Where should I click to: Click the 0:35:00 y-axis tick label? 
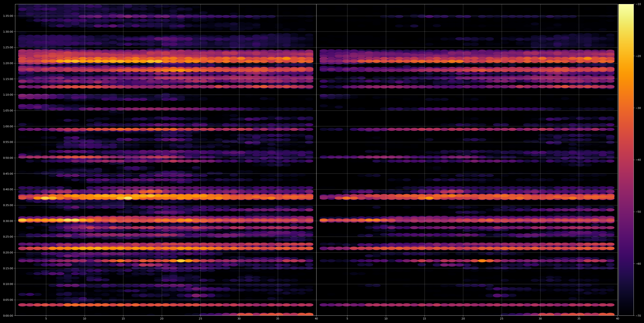click(8, 205)
